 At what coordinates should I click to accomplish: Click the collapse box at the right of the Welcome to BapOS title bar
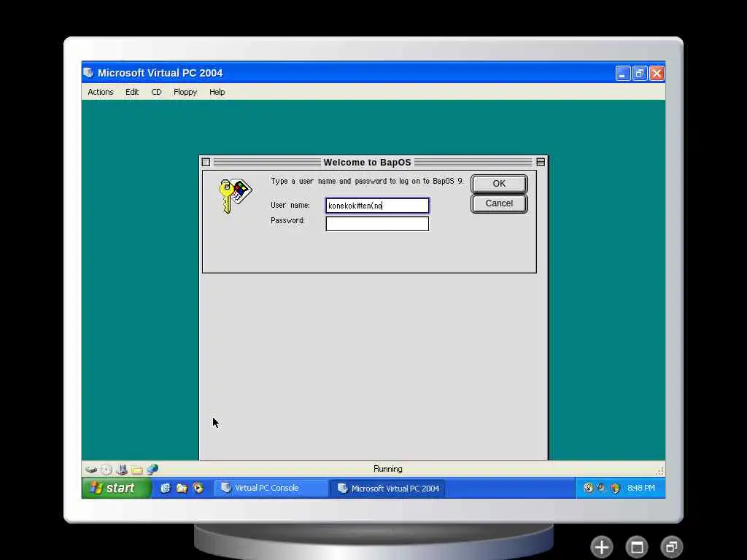coord(541,163)
